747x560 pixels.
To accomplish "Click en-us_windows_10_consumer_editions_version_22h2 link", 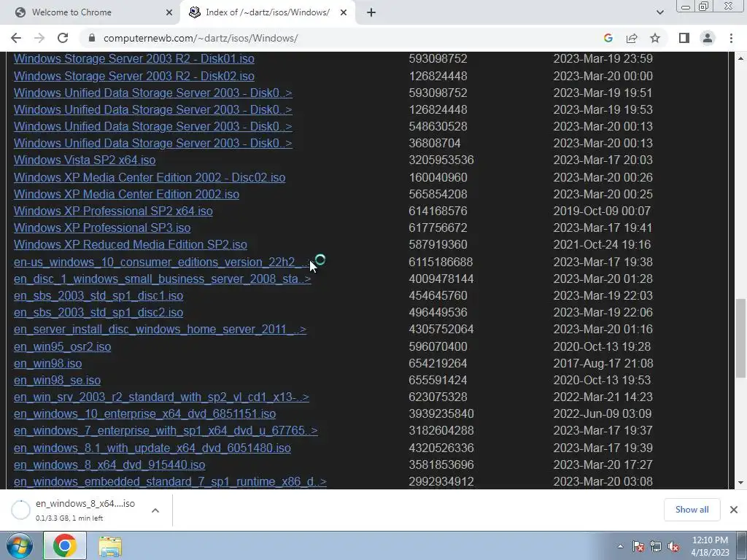I will (x=163, y=262).
